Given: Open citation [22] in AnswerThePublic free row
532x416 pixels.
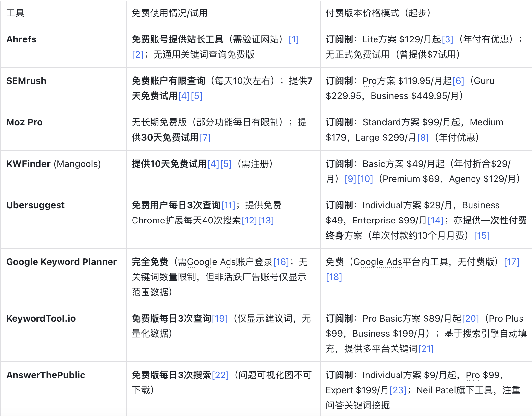Looking at the screenshot, I should (x=220, y=375).
